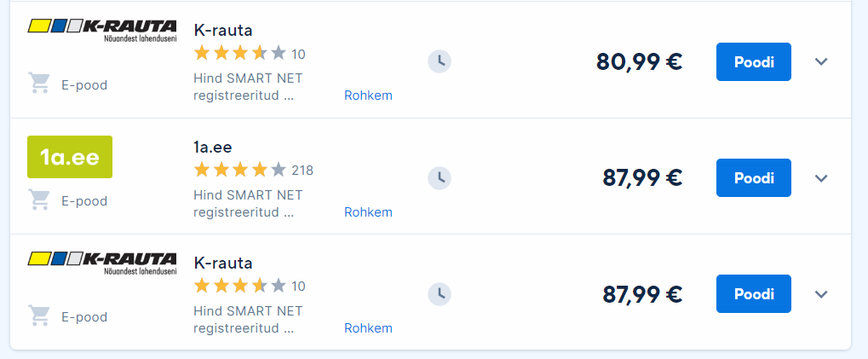Expand the 80,99 € K-rauta offer details chevron
868x359 pixels.
tap(821, 61)
